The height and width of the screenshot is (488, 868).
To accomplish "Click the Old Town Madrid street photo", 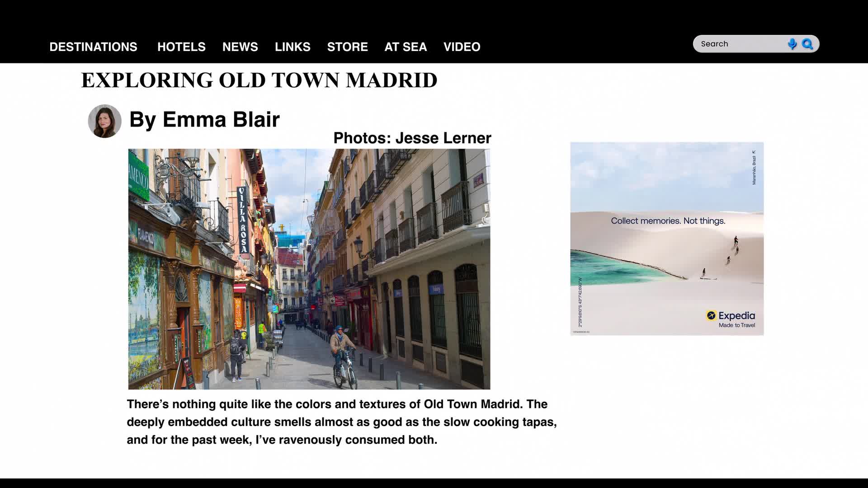I will tap(309, 269).
